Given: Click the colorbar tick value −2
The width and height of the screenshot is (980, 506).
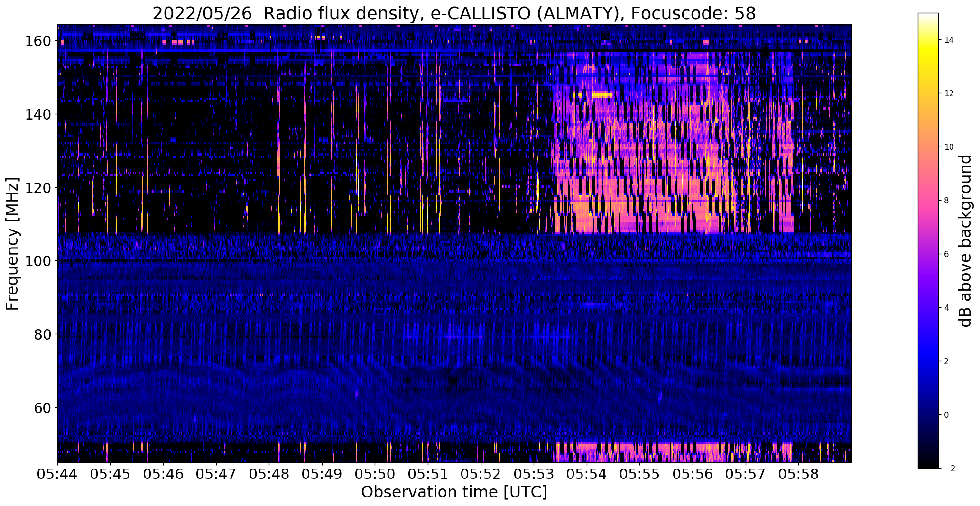Looking at the screenshot, I should click(949, 469).
